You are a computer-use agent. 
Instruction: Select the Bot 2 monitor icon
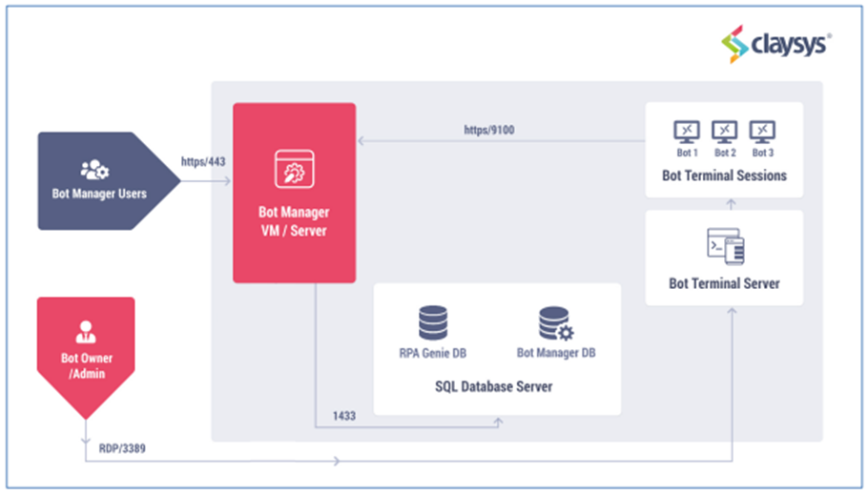[x=725, y=133]
